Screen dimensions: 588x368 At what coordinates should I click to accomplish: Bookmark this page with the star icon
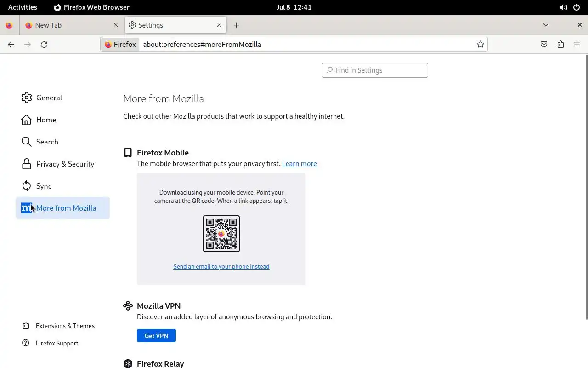481,44
